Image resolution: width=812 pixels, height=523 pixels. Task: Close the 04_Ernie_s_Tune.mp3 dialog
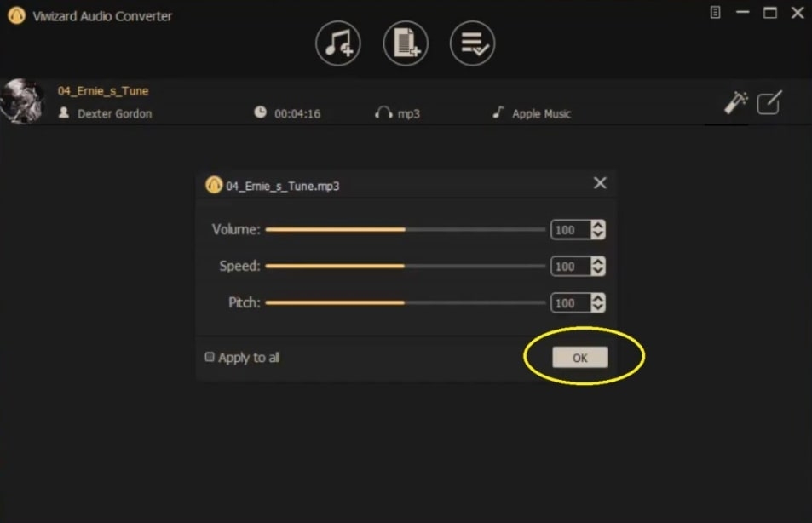point(600,183)
